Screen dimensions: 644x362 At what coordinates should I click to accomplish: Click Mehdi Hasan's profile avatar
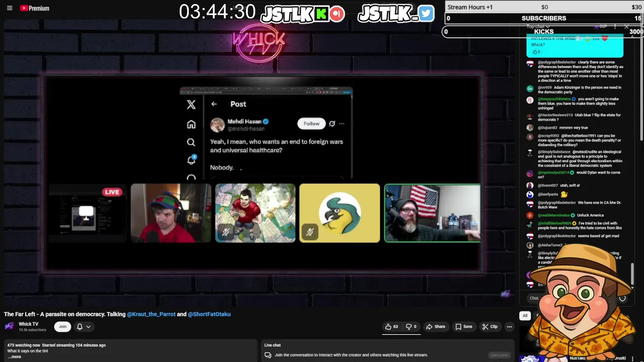click(x=217, y=125)
